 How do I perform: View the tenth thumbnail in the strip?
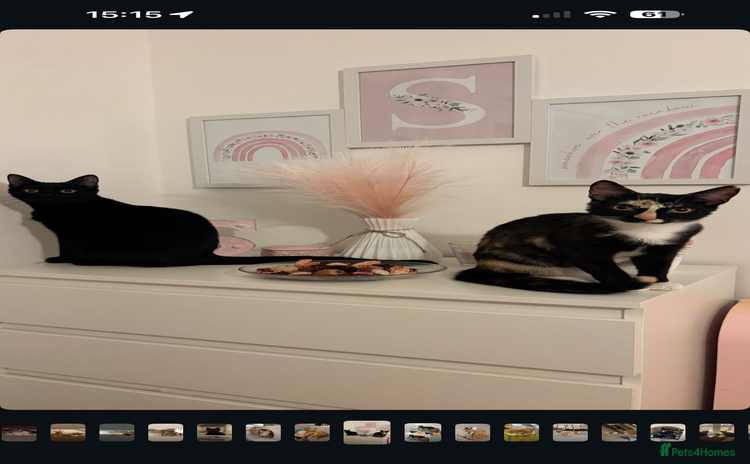[x=472, y=432]
